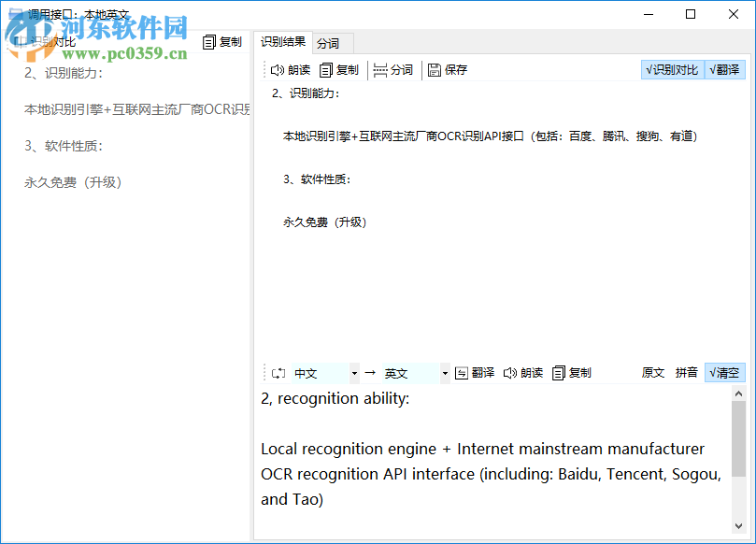Expand the source language selection arrow
The height and width of the screenshot is (544, 756).
click(x=353, y=372)
